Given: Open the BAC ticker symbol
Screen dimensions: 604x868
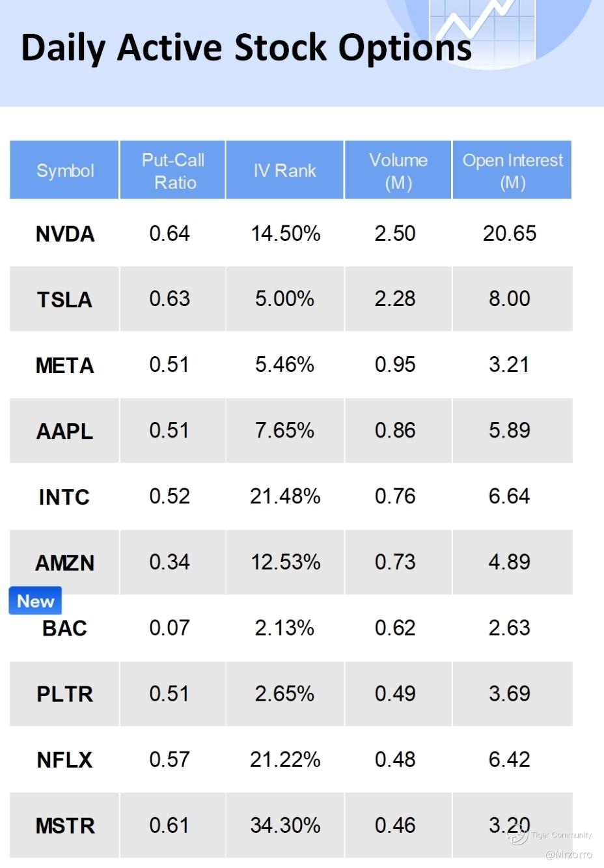Looking at the screenshot, I should (64, 628).
